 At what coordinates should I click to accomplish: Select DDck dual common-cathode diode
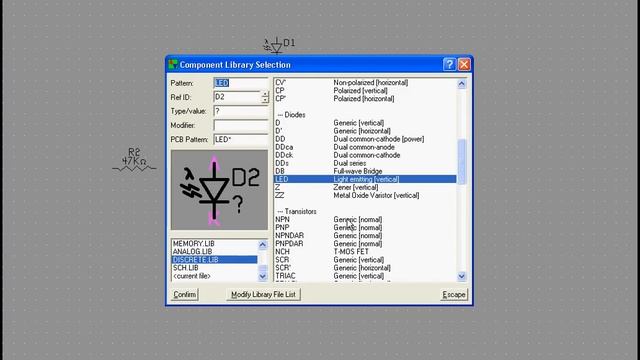(x=365, y=155)
